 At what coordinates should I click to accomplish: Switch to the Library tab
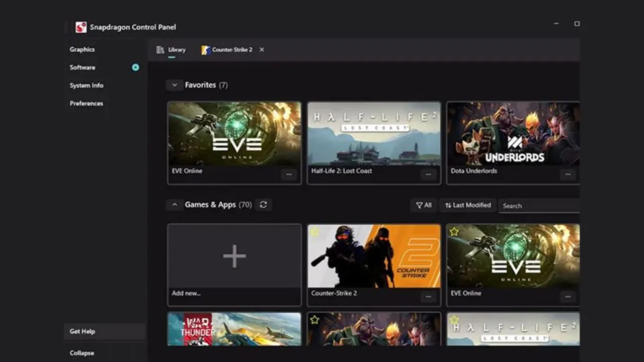pyautogui.click(x=172, y=50)
